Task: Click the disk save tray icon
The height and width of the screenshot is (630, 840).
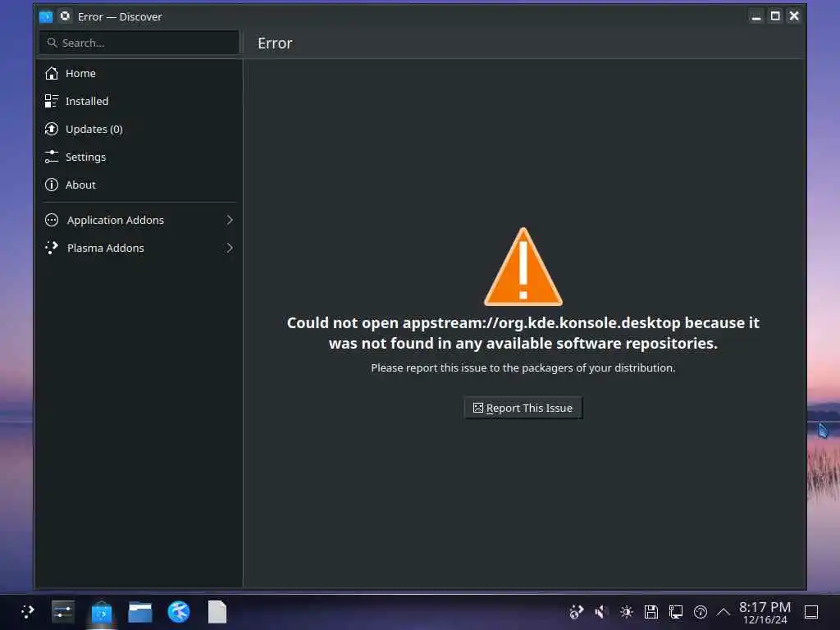Action: pos(651,612)
